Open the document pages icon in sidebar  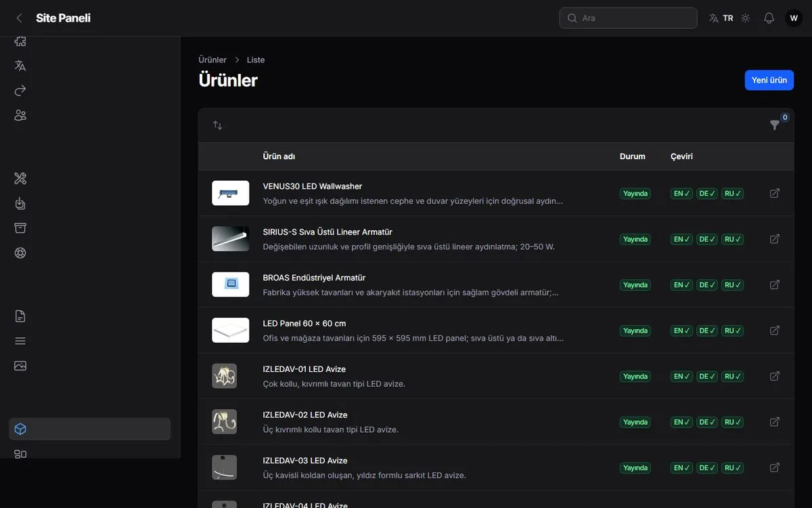(x=20, y=316)
